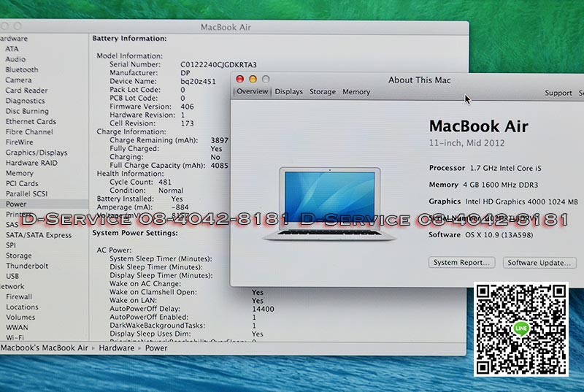Select the battery serial number C0122240CJGDKRTA3

pyautogui.click(x=218, y=65)
